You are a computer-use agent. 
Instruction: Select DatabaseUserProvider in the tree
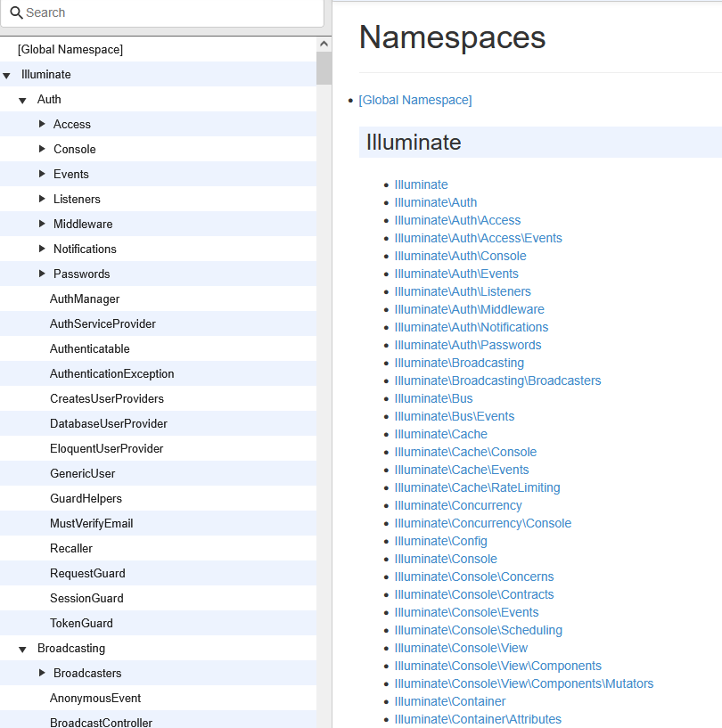(x=109, y=424)
